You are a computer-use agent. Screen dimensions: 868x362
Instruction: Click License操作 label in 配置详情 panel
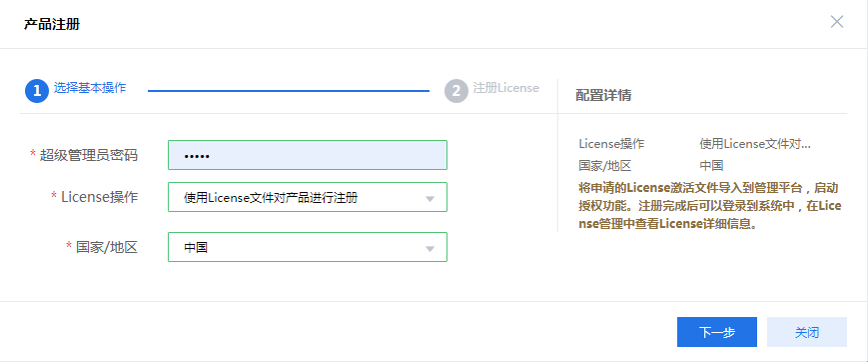[x=611, y=144]
